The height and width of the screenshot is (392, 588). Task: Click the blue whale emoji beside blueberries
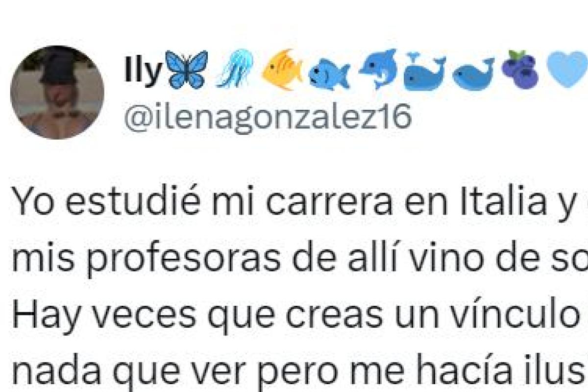click(473, 74)
